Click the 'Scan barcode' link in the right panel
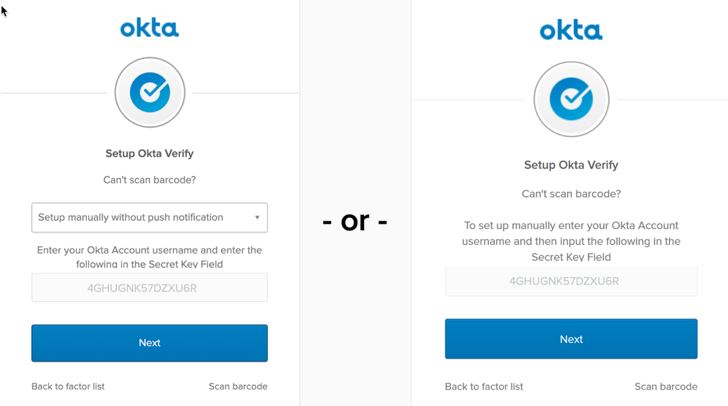Image resolution: width=728 pixels, height=406 pixels. 665,387
